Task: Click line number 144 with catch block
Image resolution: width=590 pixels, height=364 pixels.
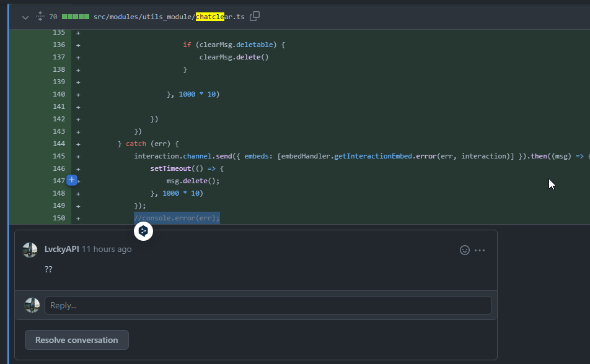Action: (59, 144)
